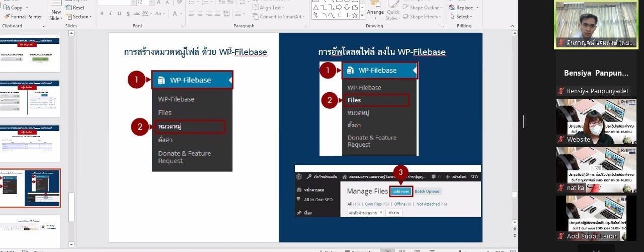The height and width of the screenshot is (252, 644).
Task: Click the New Slide icon
Action: coord(56,4)
